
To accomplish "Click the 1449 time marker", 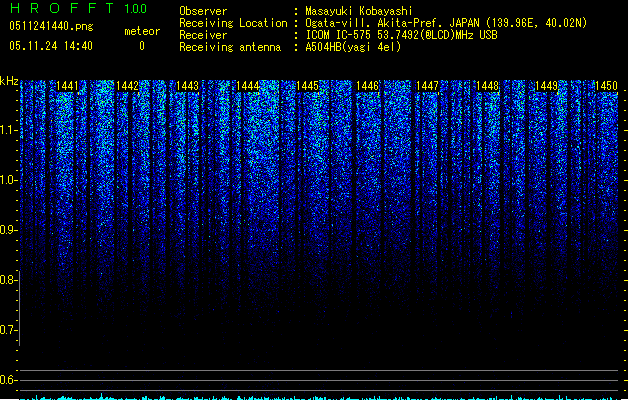I will pos(547,86).
